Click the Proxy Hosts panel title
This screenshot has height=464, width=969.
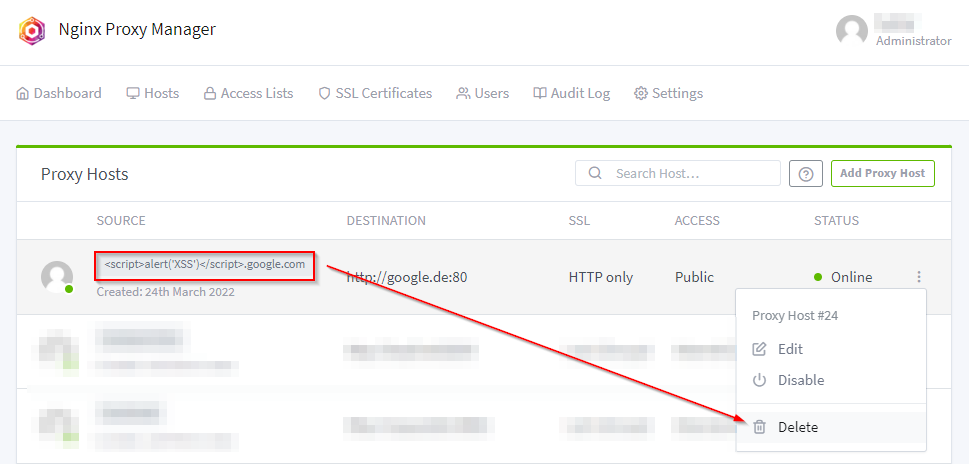point(85,174)
